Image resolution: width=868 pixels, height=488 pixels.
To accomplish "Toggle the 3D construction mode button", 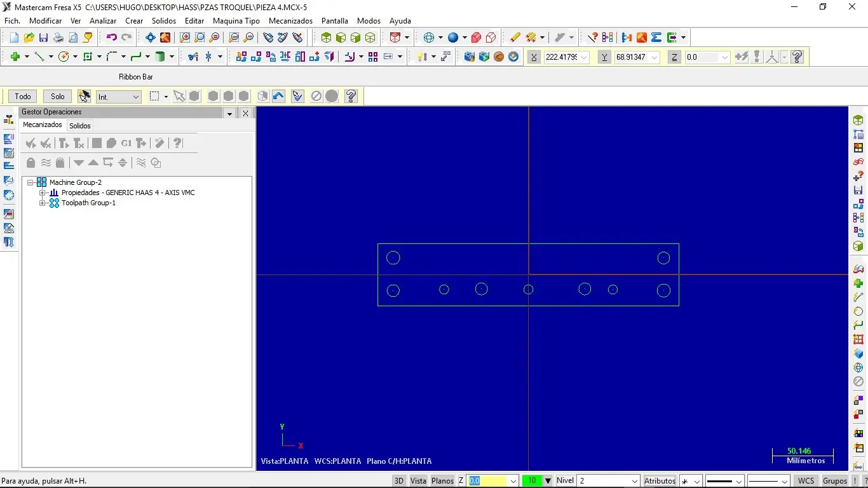I will click(x=399, y=480).
